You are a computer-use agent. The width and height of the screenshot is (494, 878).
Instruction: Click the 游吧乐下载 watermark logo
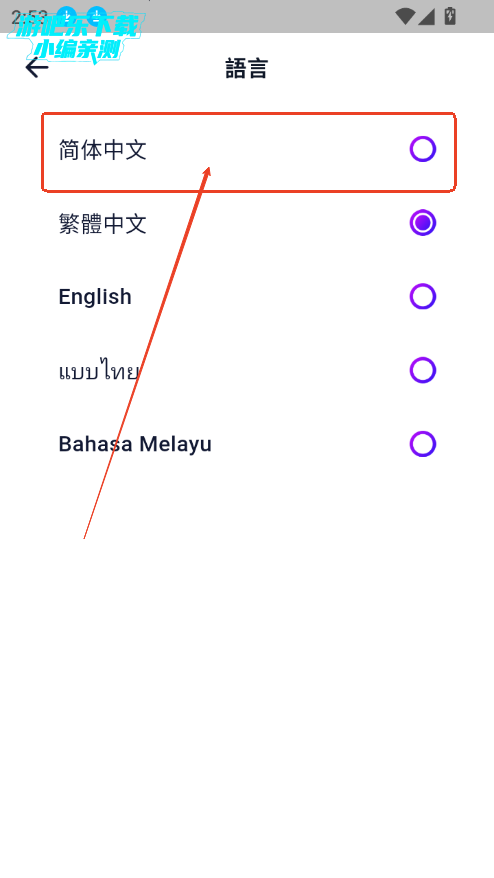coord(77,26)
